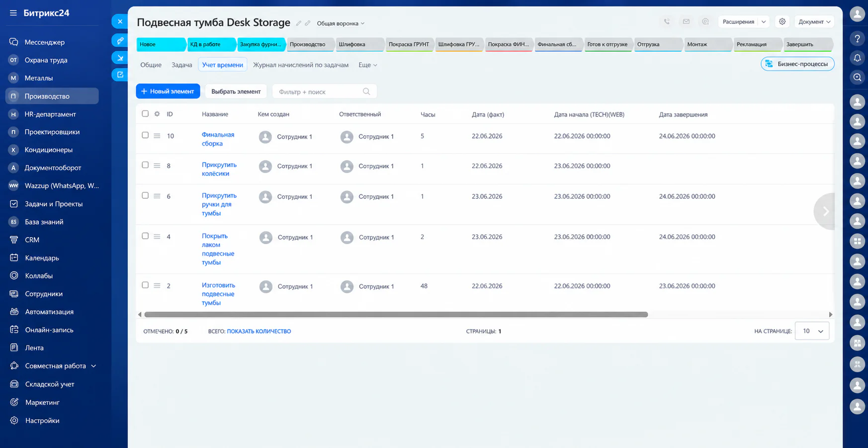Expand the Общая воронка dropdown

pos(341,23)
